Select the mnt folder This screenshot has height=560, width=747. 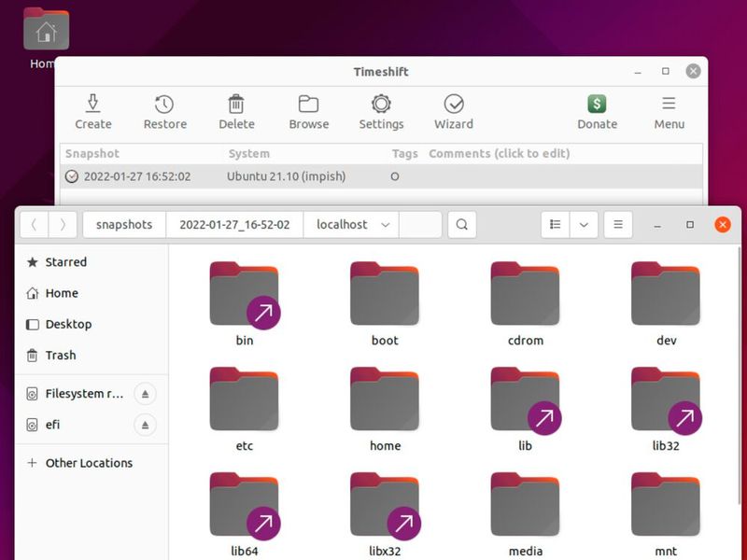click(666, 515)
